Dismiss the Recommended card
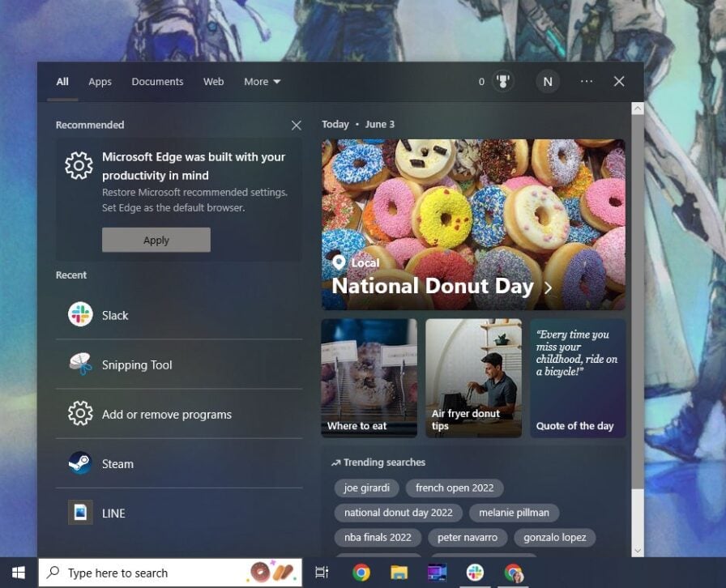Screen dimensions: 726x588 pos(296,125)
